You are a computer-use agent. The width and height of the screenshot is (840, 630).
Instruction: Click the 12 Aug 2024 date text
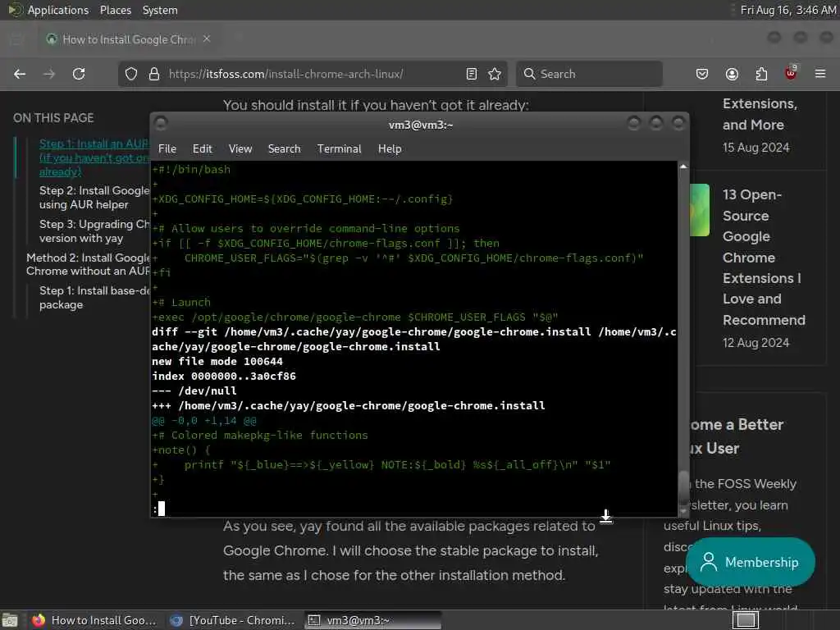click(756, 342)
